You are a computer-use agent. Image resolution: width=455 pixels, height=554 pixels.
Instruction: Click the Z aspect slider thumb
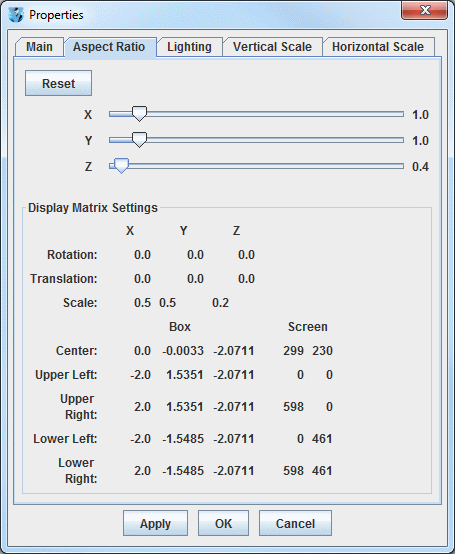tap(122, 166)
